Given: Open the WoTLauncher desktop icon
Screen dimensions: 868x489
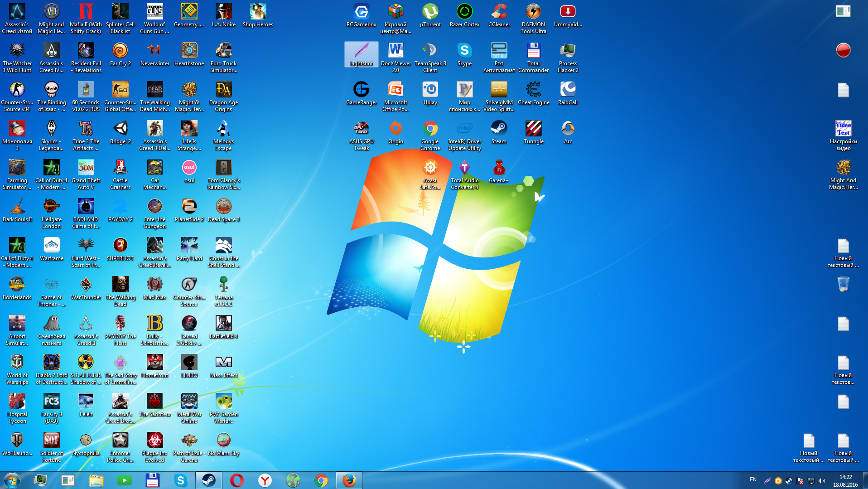Looking at the screenshot, I should [17, 444].
